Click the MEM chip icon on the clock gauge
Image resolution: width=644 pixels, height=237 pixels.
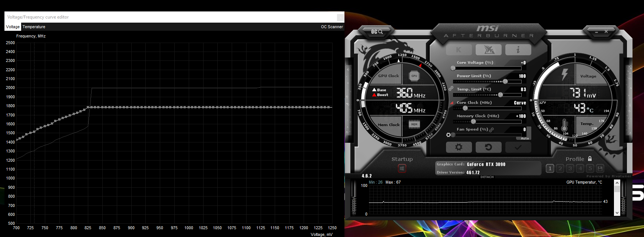[x=414, y=124]
